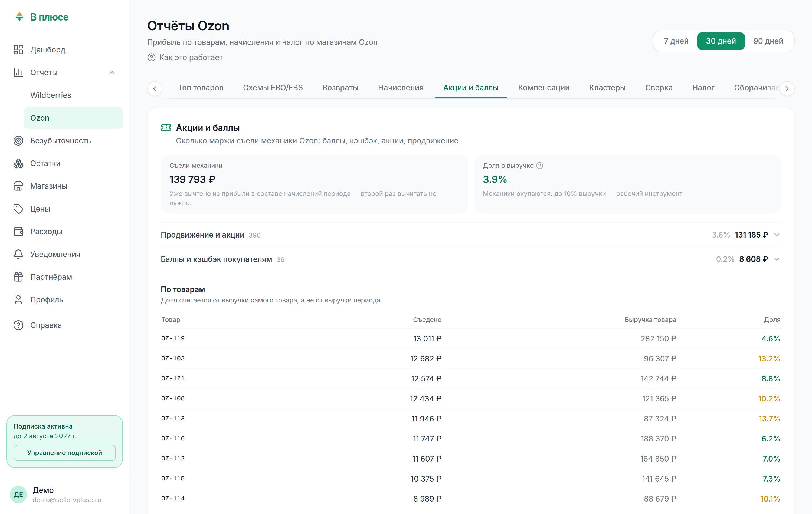812x514 pixels.
Task: Click product code OZ-116
Action: click(173, 439)
